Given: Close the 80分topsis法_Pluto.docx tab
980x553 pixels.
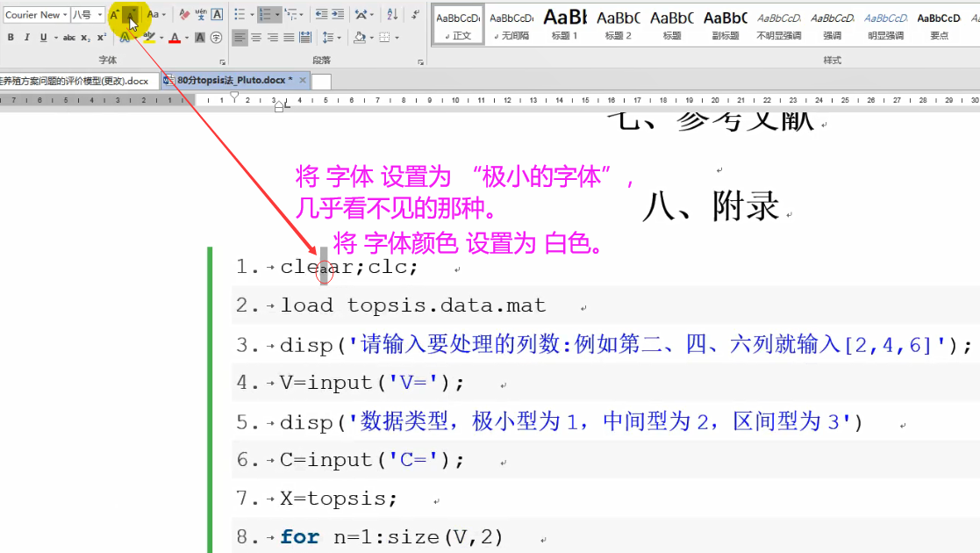Looking at the screenshot, I should click(x=303, y=80).
